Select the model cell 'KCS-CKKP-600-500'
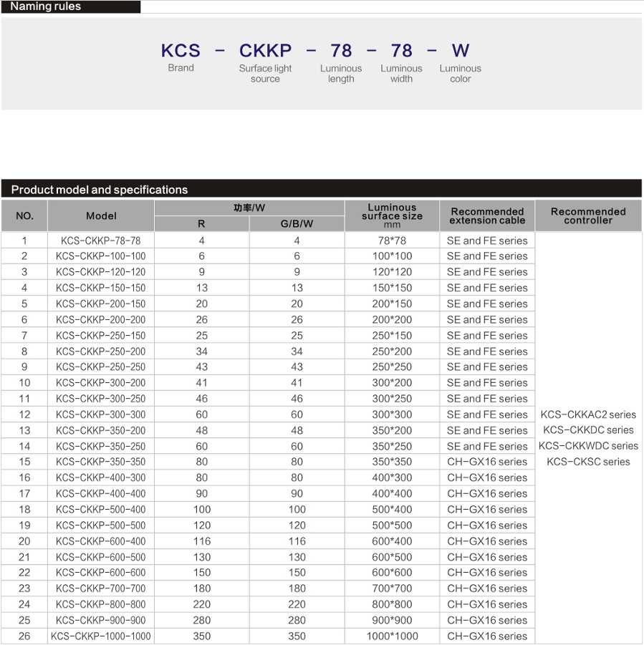This screenshot has height=645, width=644. 101,558
